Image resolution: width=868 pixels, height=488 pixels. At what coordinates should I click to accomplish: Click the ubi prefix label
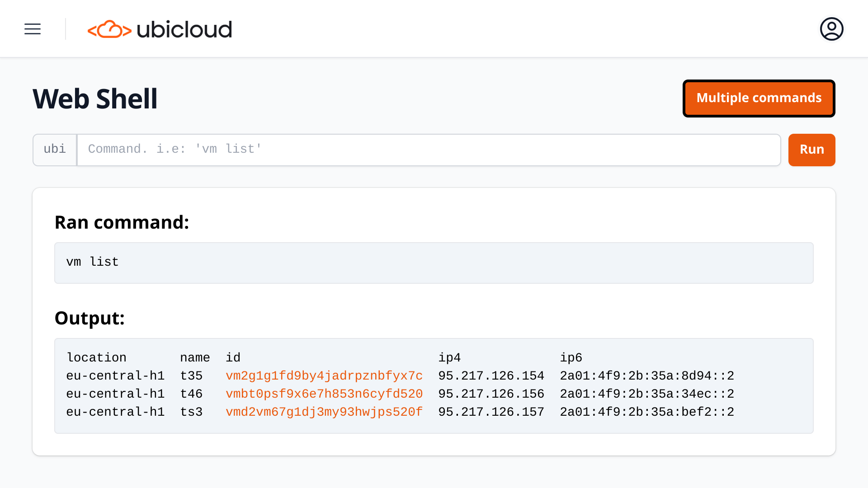click(x=55, y=150)
